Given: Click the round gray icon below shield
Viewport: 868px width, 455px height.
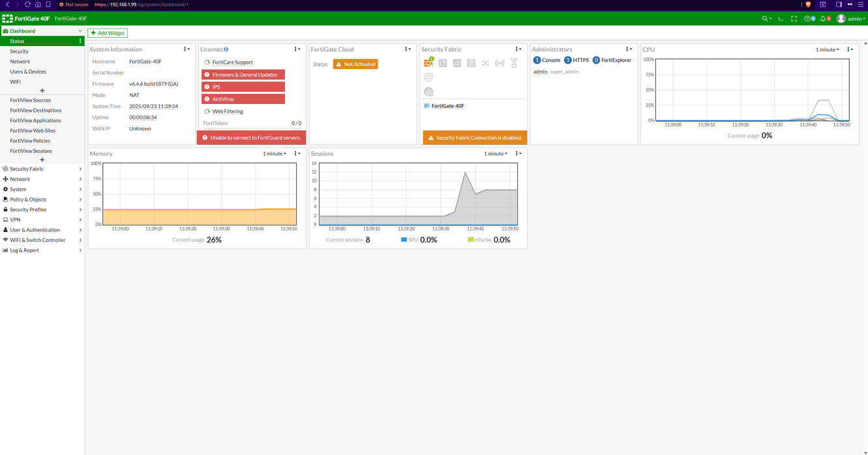Looking at the screenshot, I should coord(428,92).
